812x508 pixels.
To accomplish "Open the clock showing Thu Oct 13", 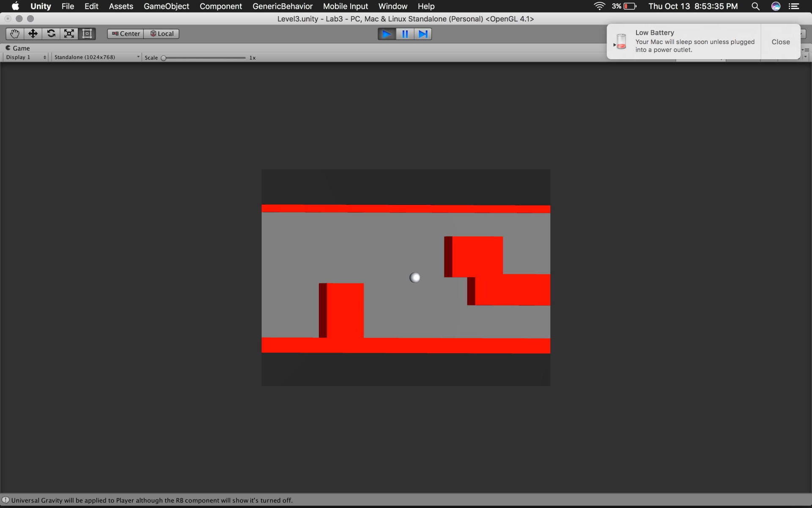I will [693, 6].
